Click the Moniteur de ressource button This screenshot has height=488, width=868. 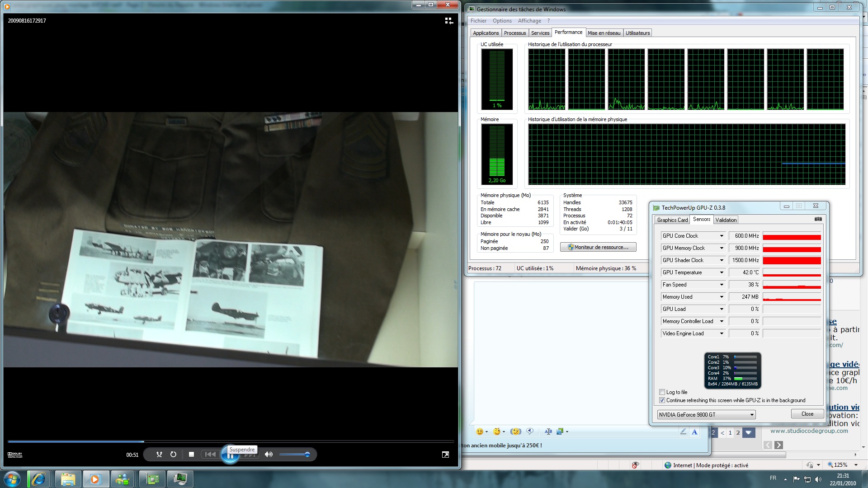pos(598,247)
